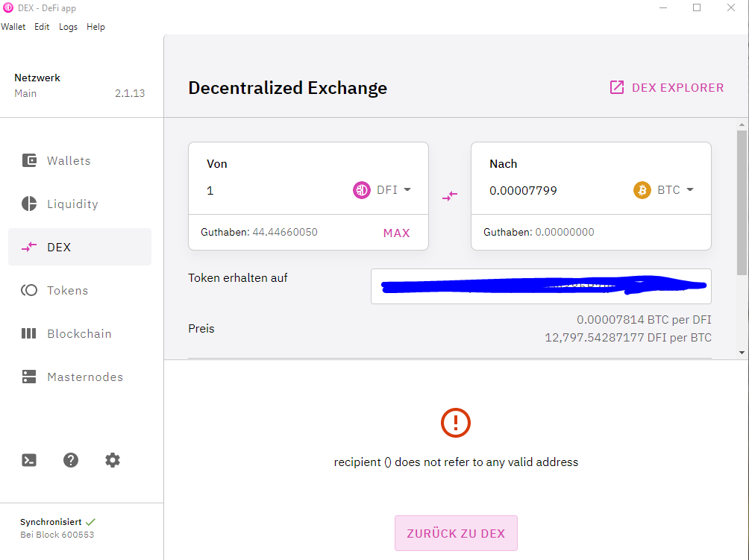Open the DEX EXPLORER link
Viewport: 749px width, 560px height.
(667, 87)
